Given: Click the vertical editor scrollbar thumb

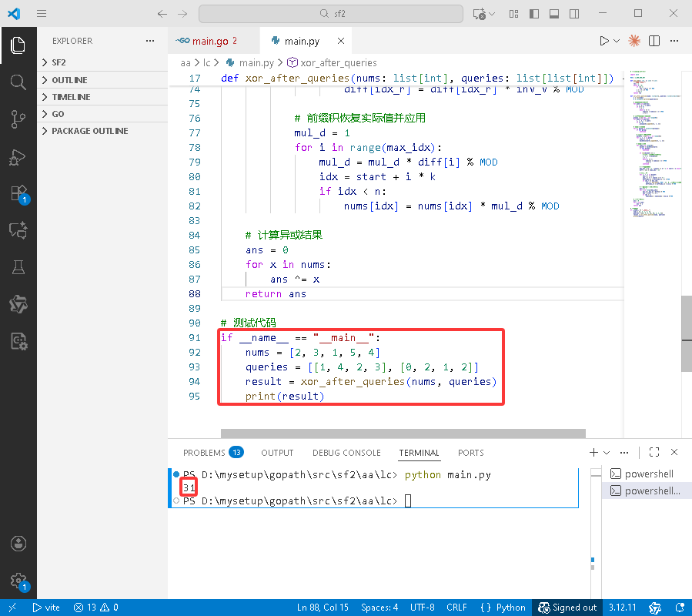Looking at the screenshot, I should 687,334.
